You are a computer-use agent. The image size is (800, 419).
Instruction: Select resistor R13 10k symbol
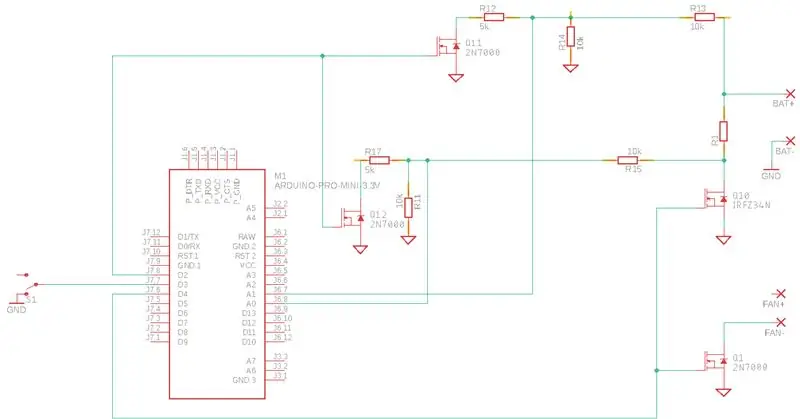703,17
